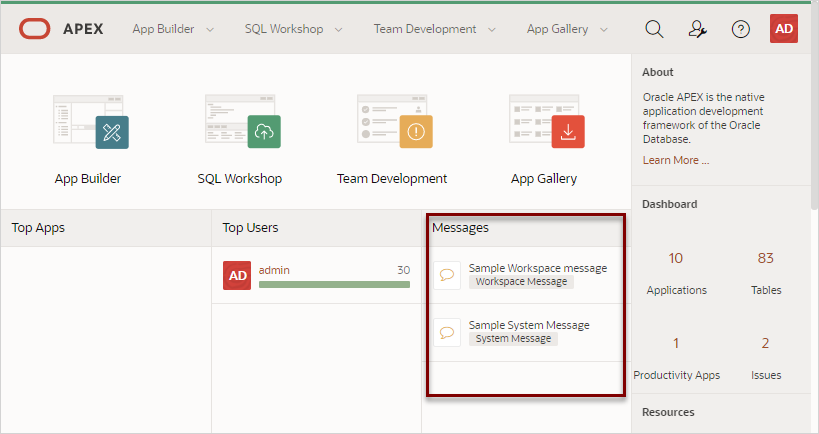The height and width of the screenshot is (434, 819).
Task: Open the Sample System Message link
Action: [529, 325]
